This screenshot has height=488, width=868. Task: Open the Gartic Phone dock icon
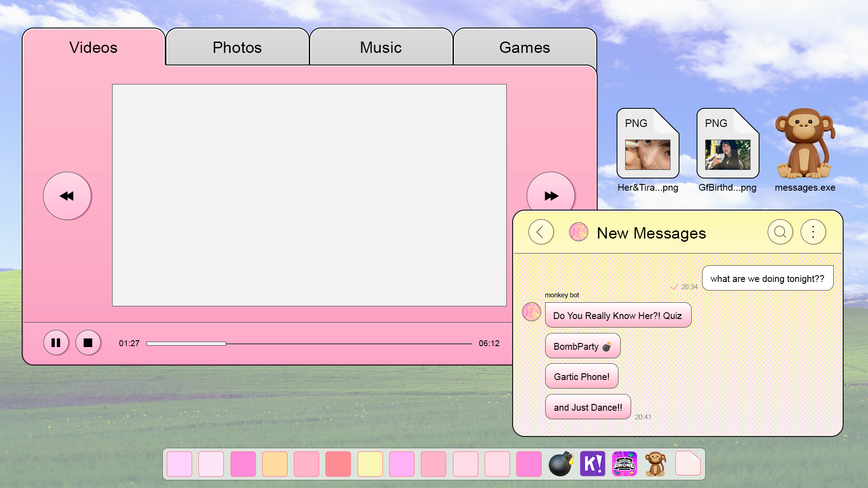[x=624, y=464]
